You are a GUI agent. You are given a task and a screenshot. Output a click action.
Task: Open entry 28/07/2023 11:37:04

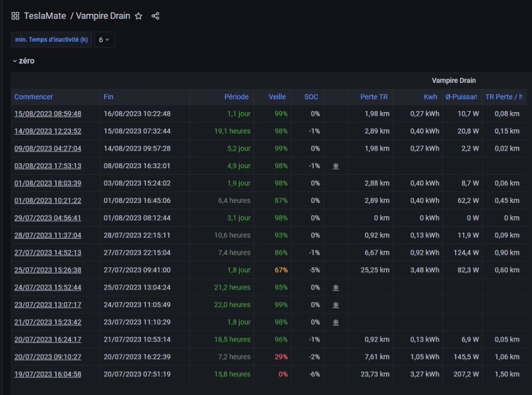tap(48, 235)
